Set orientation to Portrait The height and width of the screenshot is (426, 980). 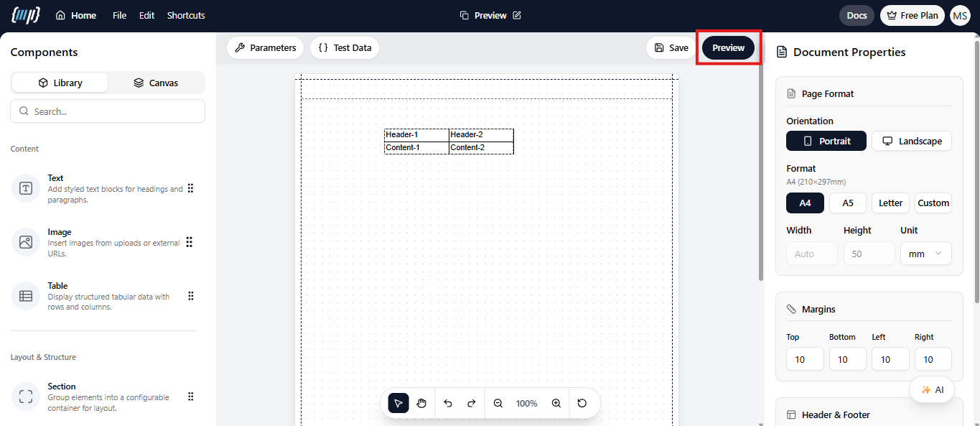pos(826,141)
